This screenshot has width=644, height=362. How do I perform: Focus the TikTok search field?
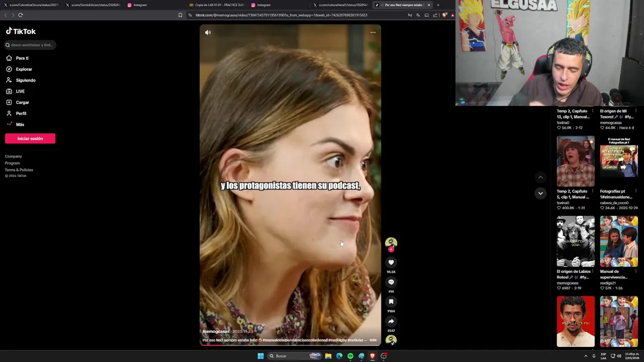point(30,45)
